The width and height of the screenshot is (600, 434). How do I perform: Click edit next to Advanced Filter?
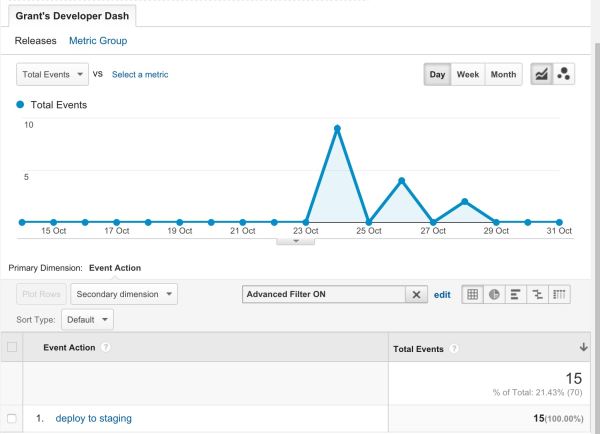pyautogui.click(x=442, y=295)
